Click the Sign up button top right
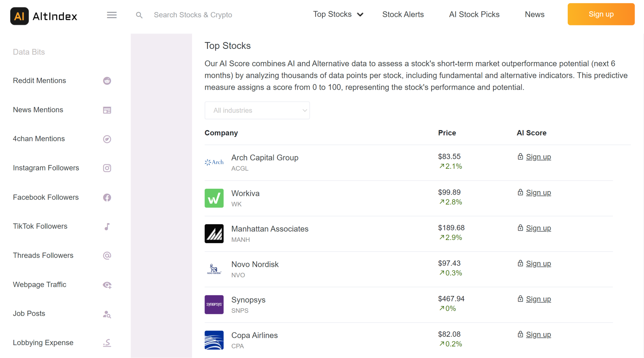Viewport: 644px width, 358px height. pyautogui.click(x=601, y=14)
